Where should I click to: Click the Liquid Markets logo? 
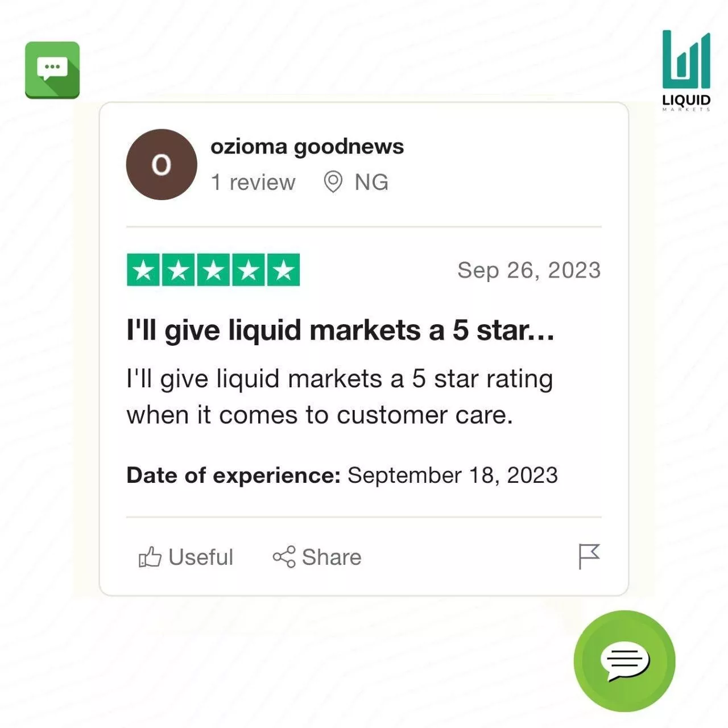[686, 70]
